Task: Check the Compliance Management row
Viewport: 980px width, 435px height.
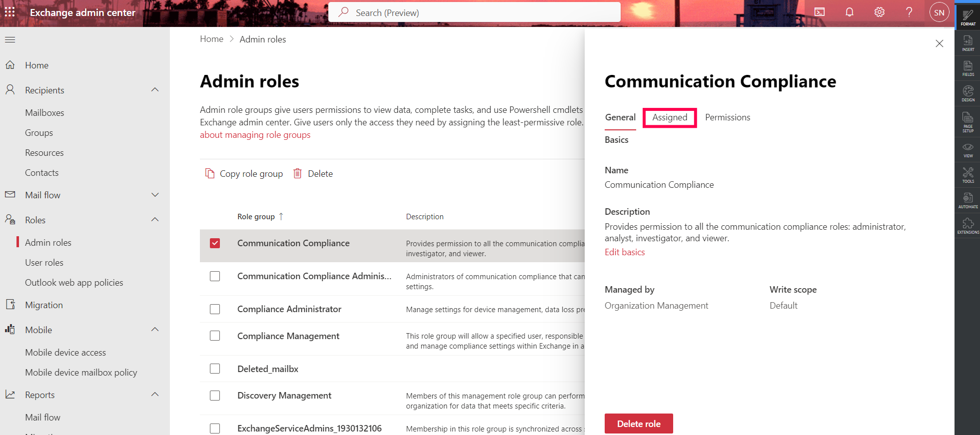Action: (x=215, y=336)
